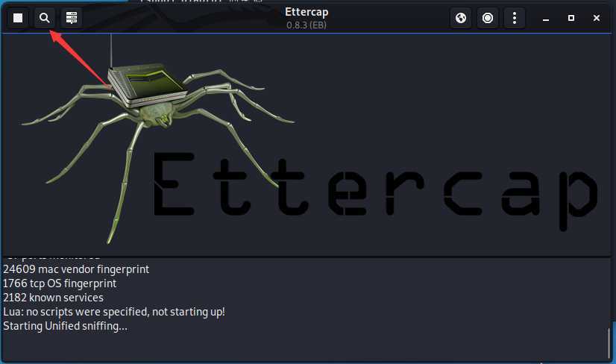Click the 'Starting Unified sniffing...' log line
616x364 pixels.
click(65, 326)
